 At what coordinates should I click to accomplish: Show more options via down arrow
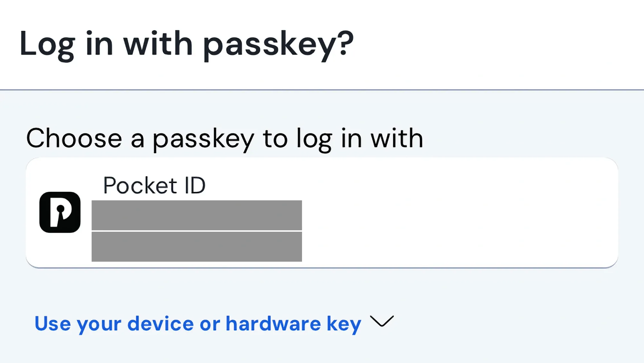(382, 321)
